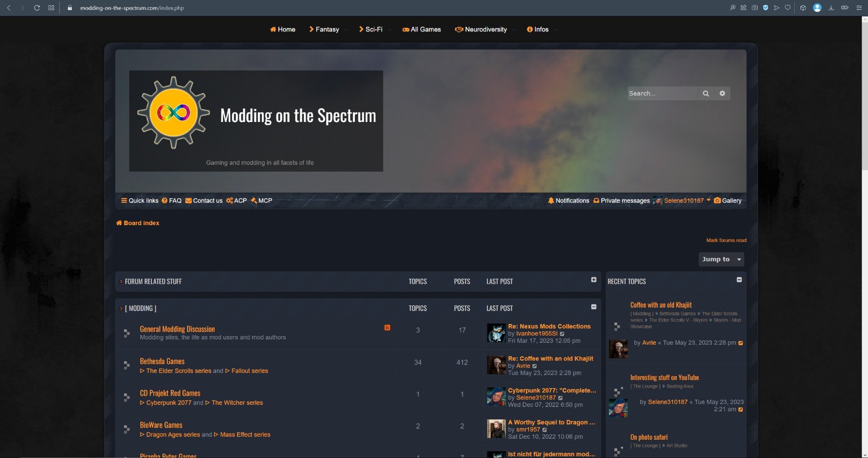This screenshot has height=458, width=868.
Task: Expand the Forum Related Stuff category
Action: coord(594,280)
